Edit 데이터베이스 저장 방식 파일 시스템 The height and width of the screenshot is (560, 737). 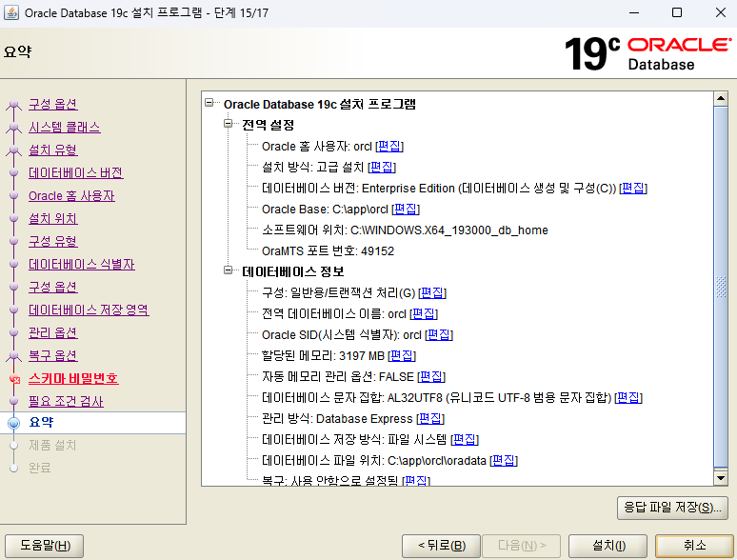click(x=465, y=440)
